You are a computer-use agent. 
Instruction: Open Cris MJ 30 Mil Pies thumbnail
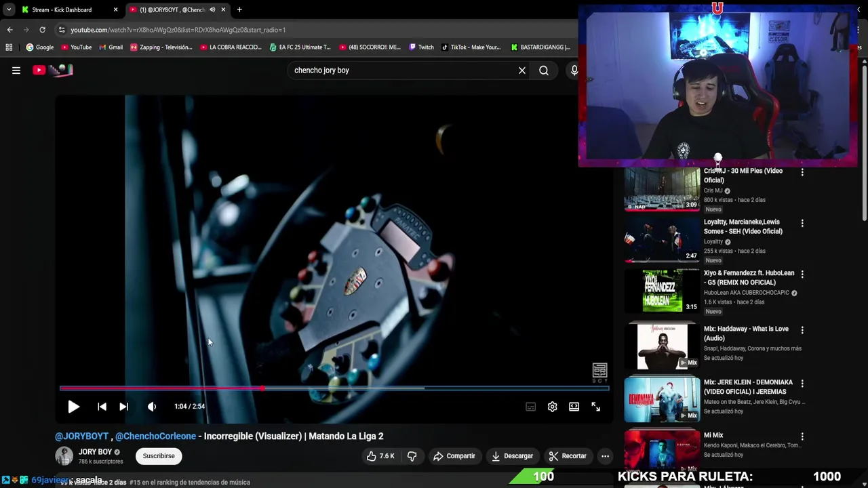(x=662, y=189)
